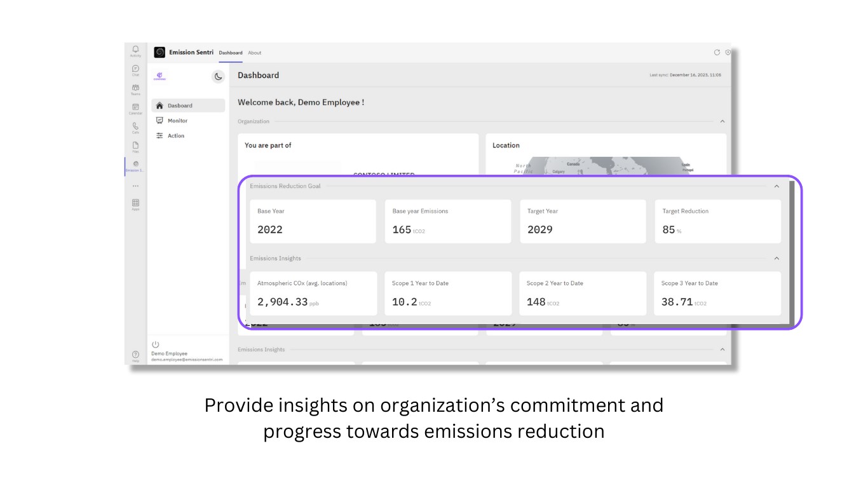Switch to the About tab
The width and height of the screenshot is (868, 488).
coord(255,53)
